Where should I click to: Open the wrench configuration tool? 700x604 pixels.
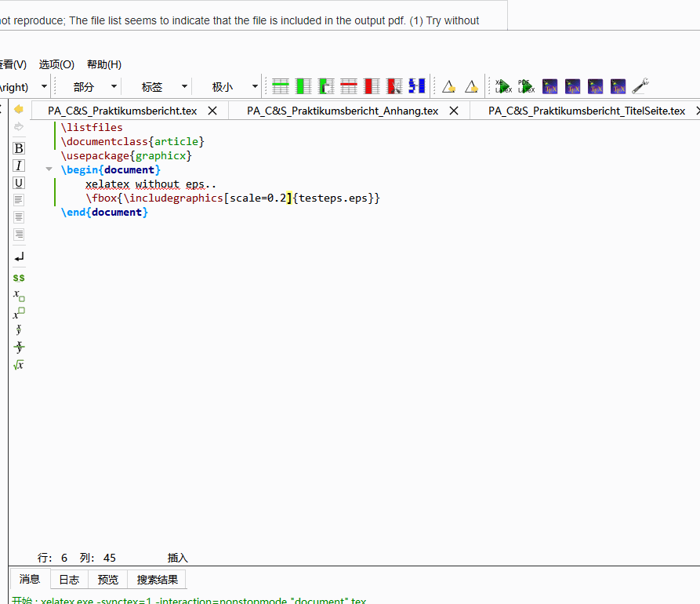(x=640, y=86)
